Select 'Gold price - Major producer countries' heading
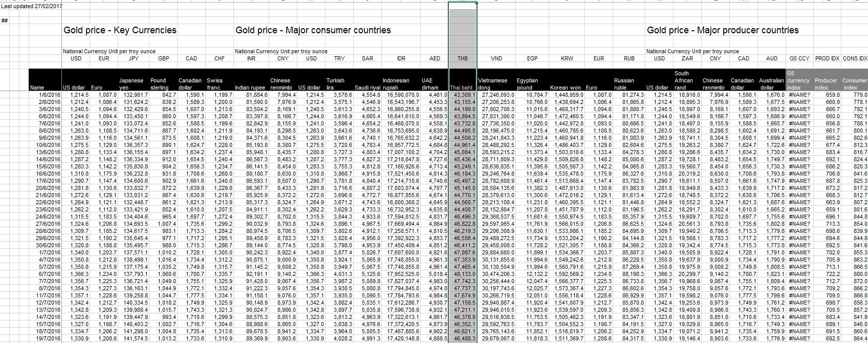The height and width of the screenshot is (343, 868). coord(723,30)
